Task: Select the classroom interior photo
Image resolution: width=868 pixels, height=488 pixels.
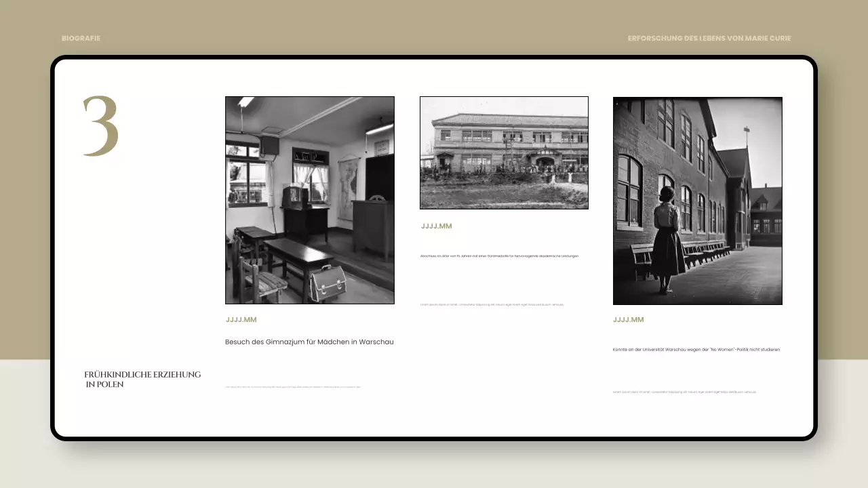Action: click(x=309, y=200)
